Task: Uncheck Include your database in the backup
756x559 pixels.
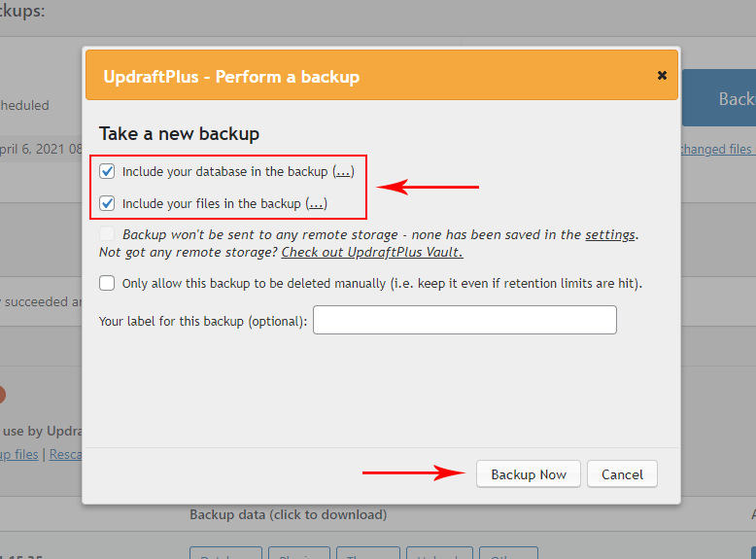Action: (107, 172)
